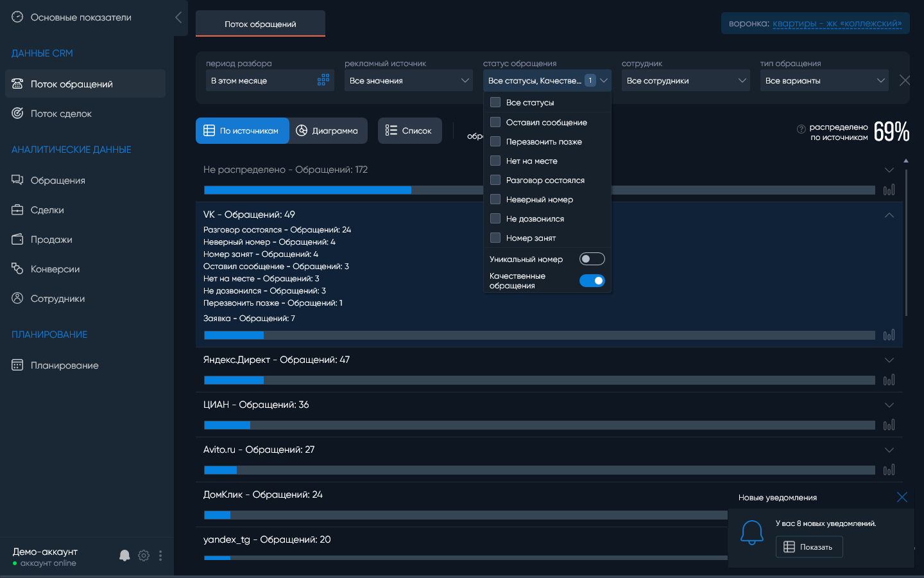
Task: Open the three-dot account menu
Action: tap(160, 556)
